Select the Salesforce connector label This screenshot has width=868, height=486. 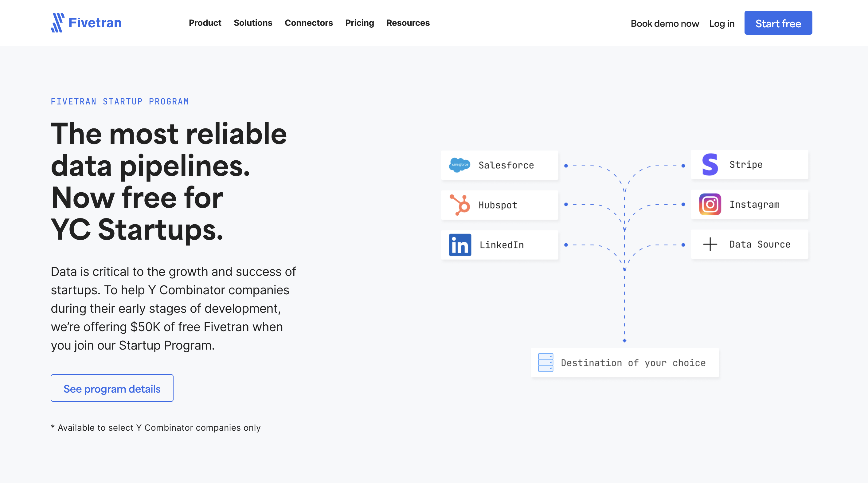[x=506, y=165]
